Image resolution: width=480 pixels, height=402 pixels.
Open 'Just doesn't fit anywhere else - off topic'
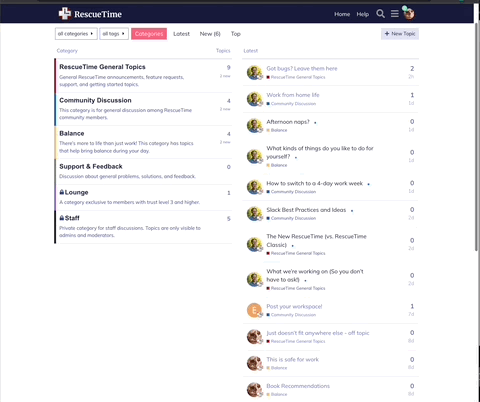pyautogui.click(x=318, y=333)
